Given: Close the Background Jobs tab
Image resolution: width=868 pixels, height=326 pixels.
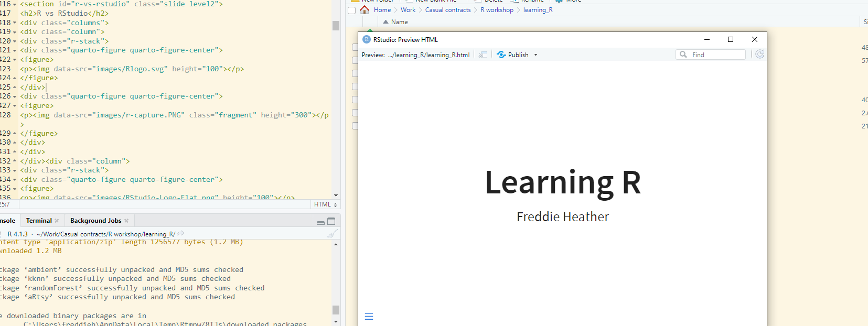Looking at the screenshot, I should [x=126, y=221].
